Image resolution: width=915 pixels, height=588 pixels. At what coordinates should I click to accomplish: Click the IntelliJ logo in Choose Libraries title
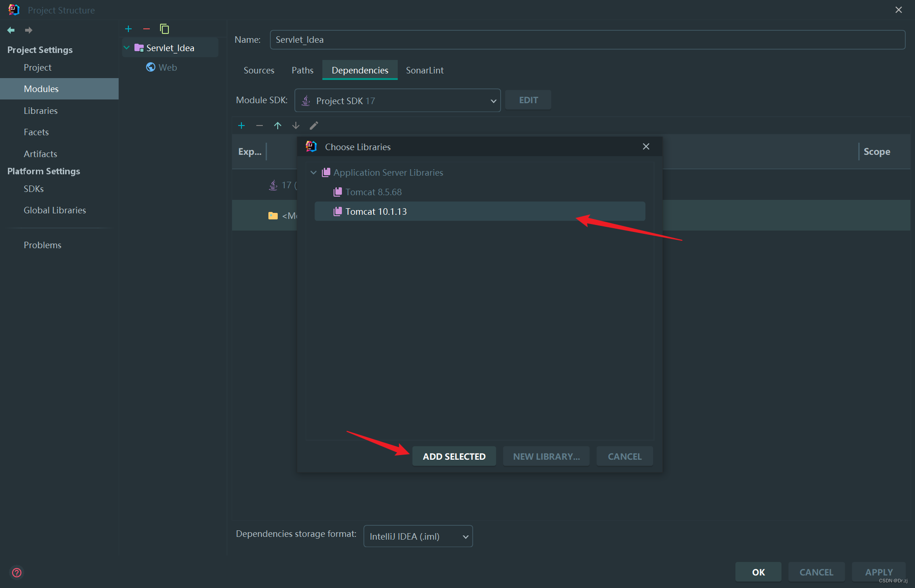(x=311, y=146)
